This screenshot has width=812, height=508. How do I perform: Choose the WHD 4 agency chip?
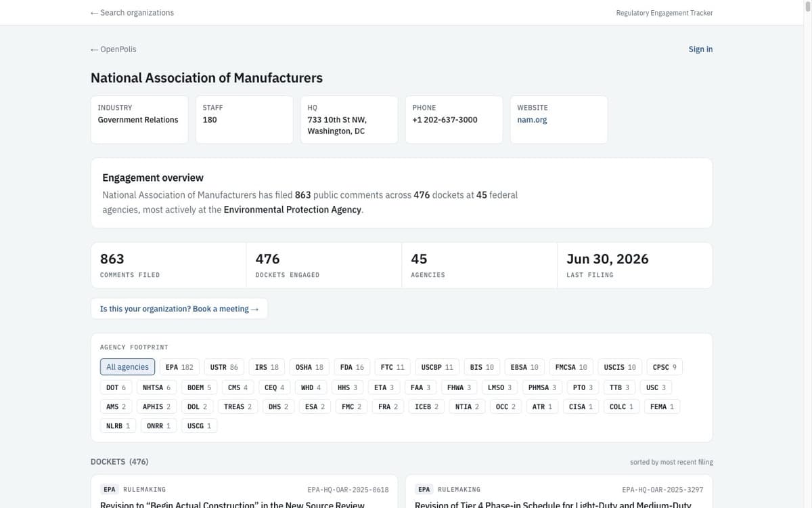(311, 387)
